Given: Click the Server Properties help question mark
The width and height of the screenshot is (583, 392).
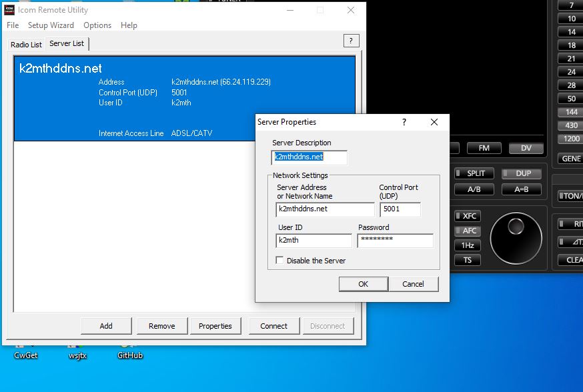Looking at the screenshot, I should pos(404,122).
